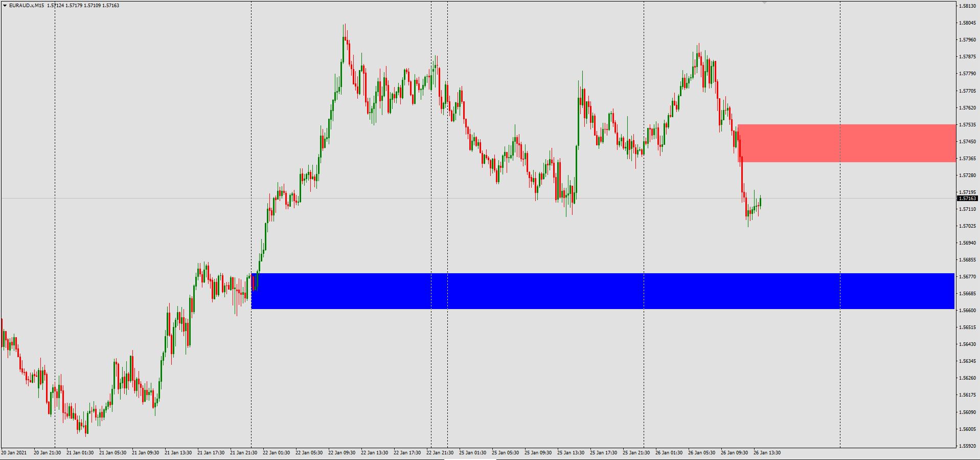The width and height of the screenshot is (980, 460).
Task: Click the 20 Jan 2021 time axis label
Action: 14,453
